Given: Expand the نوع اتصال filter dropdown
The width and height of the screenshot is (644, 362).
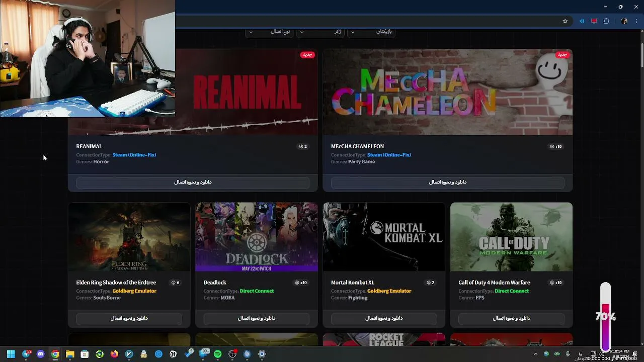Looking at the screenshot, I should coord(269,32).
